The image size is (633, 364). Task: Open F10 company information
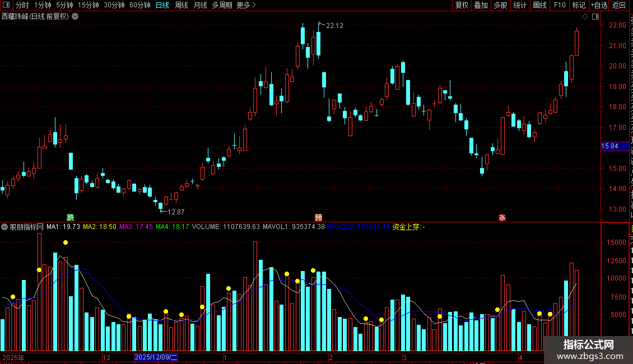(x=560, y=5)
